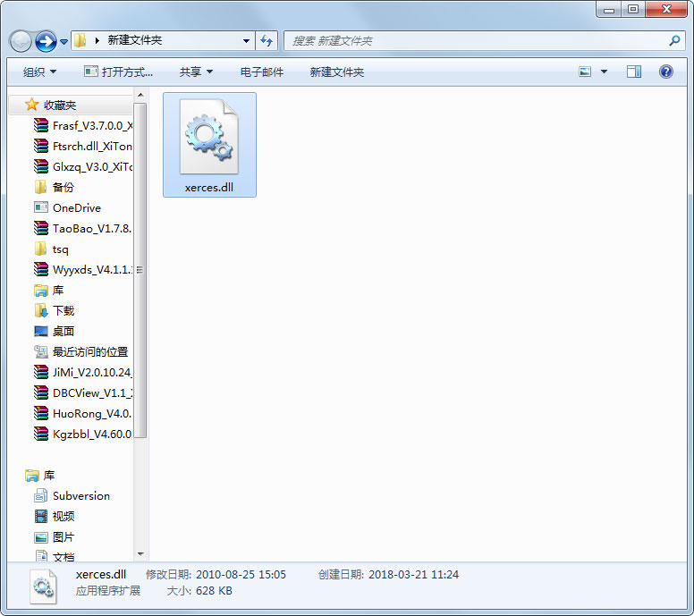Select HuoRong_V4.0 archive in favorites
Screen dimensions: 694x616
click(83, 413)
